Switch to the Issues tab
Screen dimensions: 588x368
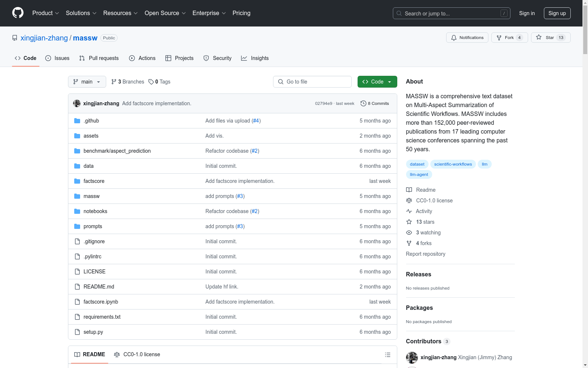pyautogui.click(x=57, y=58)
